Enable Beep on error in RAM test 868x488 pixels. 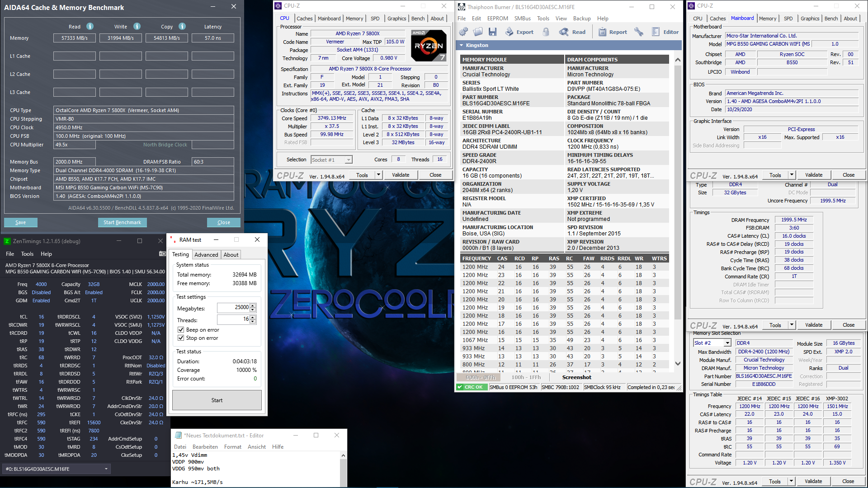coord(181,329)
